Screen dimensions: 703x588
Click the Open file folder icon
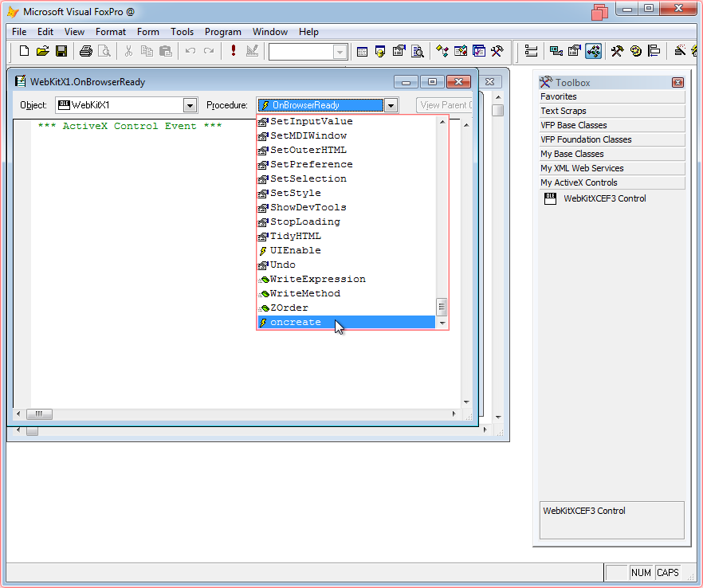click(42, 51)
